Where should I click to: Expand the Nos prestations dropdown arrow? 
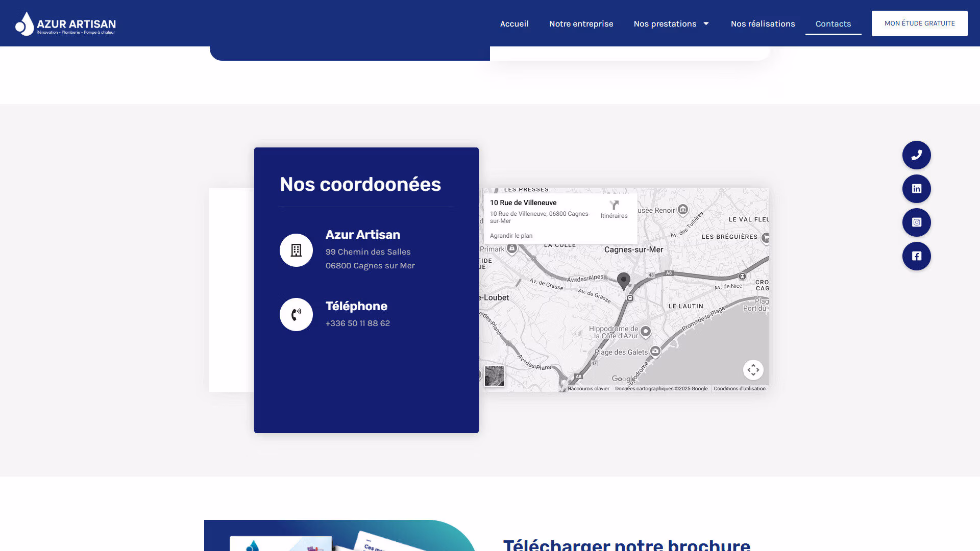click(x=706, y=23)
